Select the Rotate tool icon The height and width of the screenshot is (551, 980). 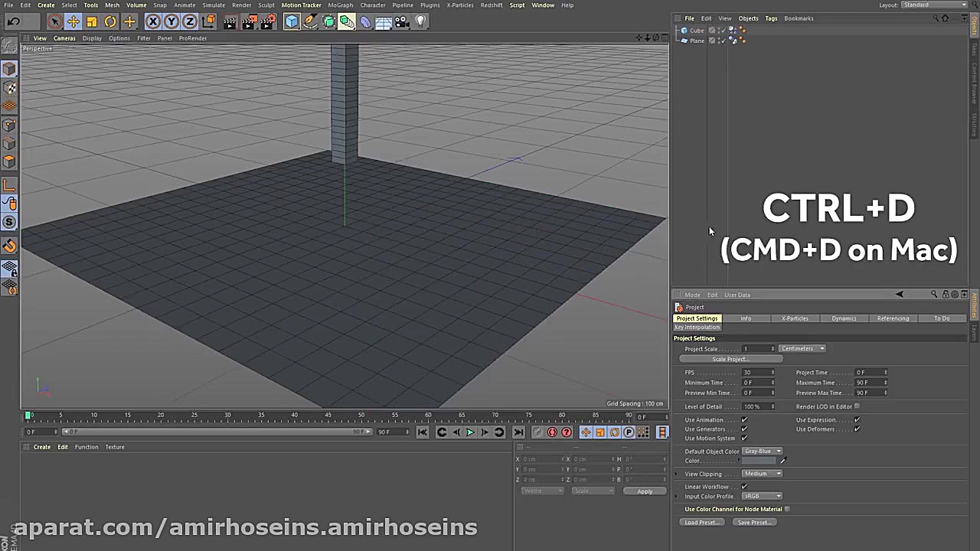coord(109,21)
